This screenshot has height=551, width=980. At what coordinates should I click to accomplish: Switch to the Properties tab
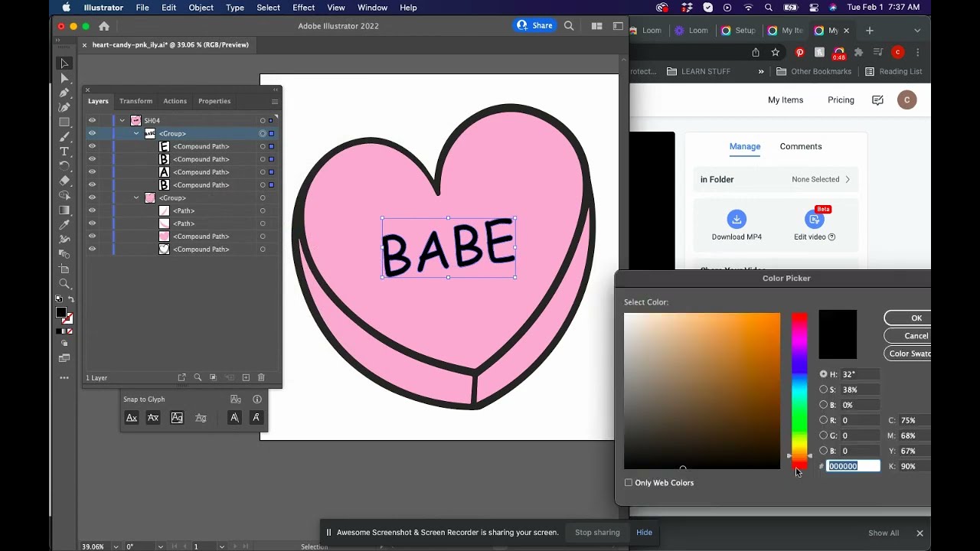[214, 101]
